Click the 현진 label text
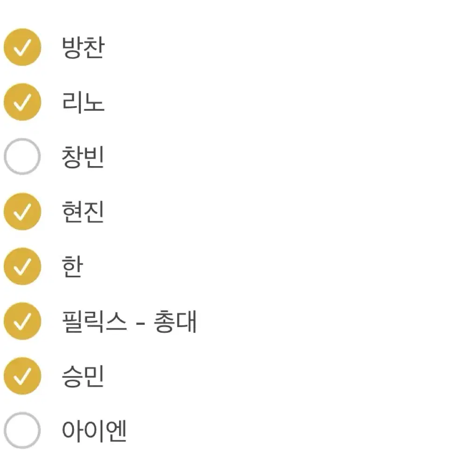 pos(83,212)
